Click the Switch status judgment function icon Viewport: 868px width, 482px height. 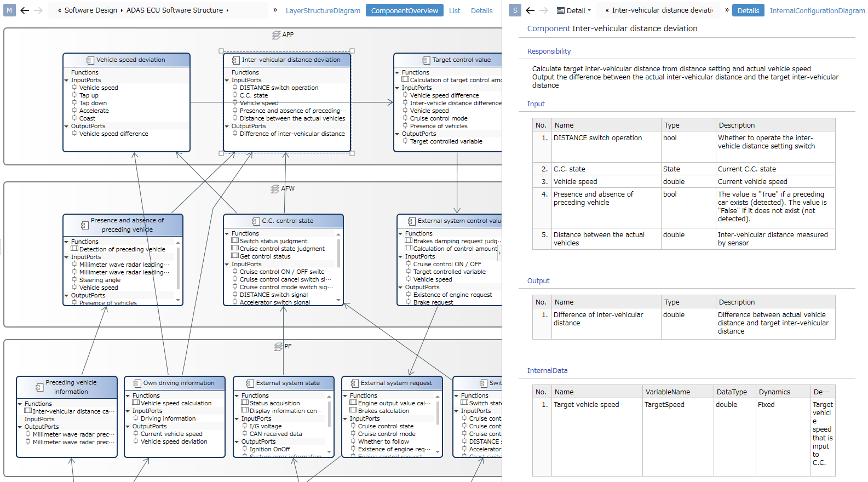[x=235, y=240]
